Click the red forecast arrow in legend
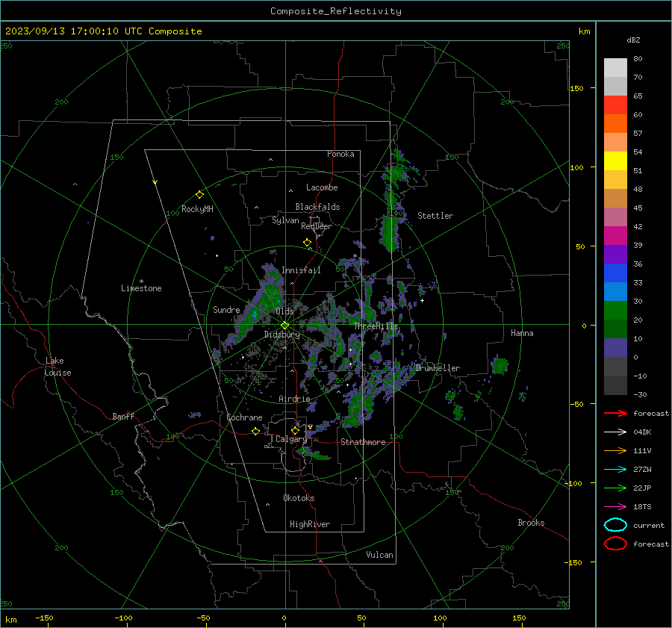 (x=615, y=413)
